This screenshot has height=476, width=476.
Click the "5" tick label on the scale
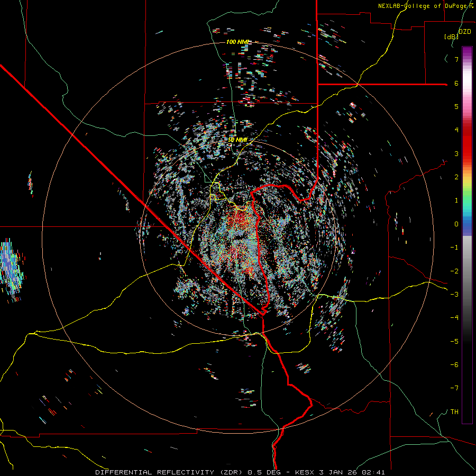[456, 106]
